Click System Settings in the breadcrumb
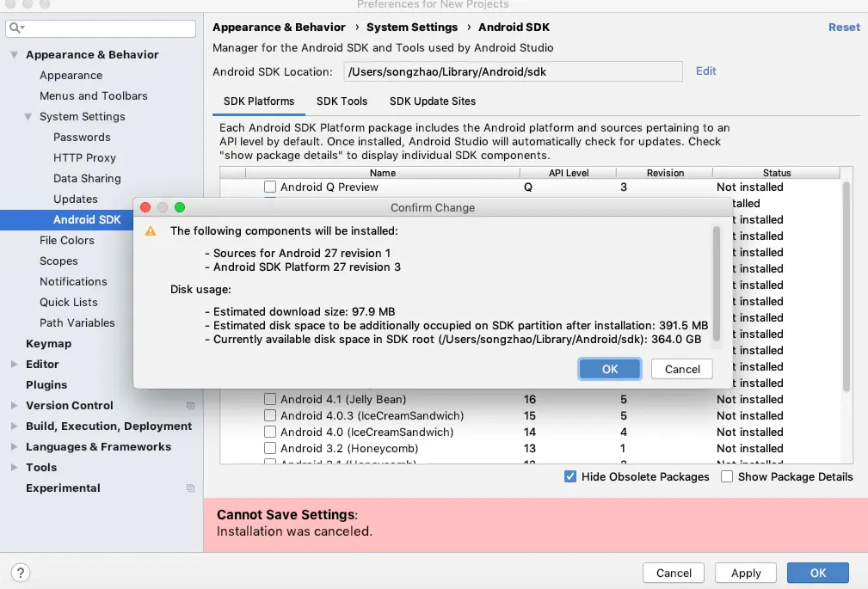This screenshot has height=589, width=868. [412, 28]
